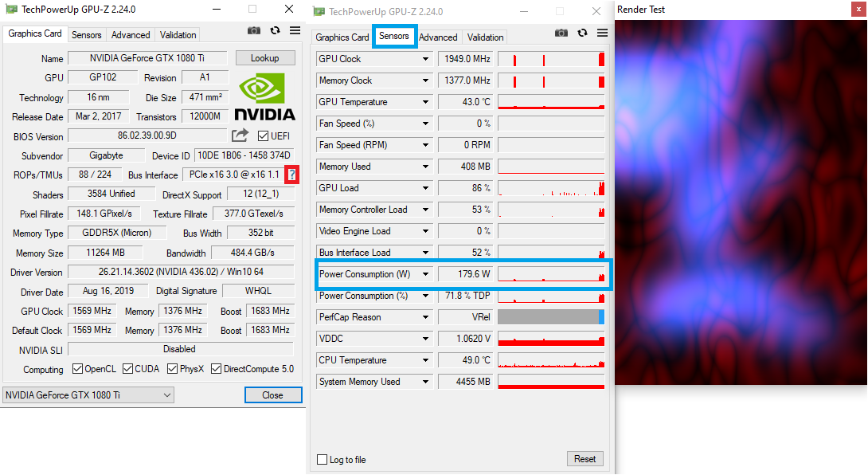Screen dimensions: 868x475
Task: Open the Memory Clock sensor dropdown
Action: (425, 80)
